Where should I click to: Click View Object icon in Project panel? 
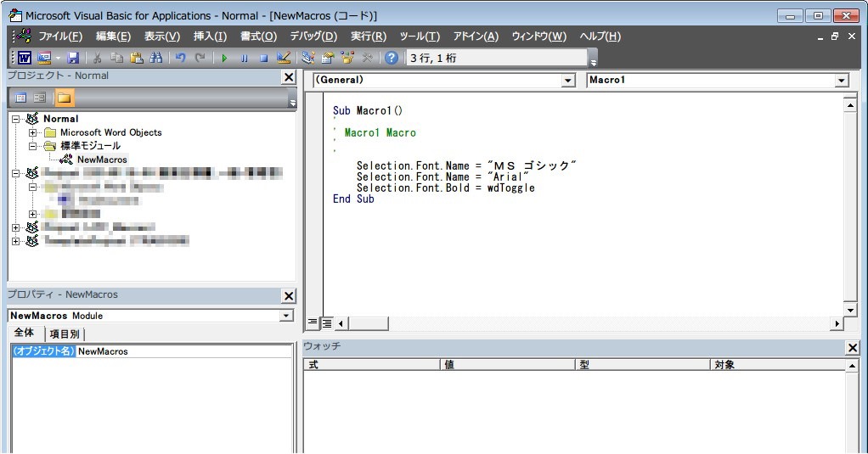tap(39, 98)
